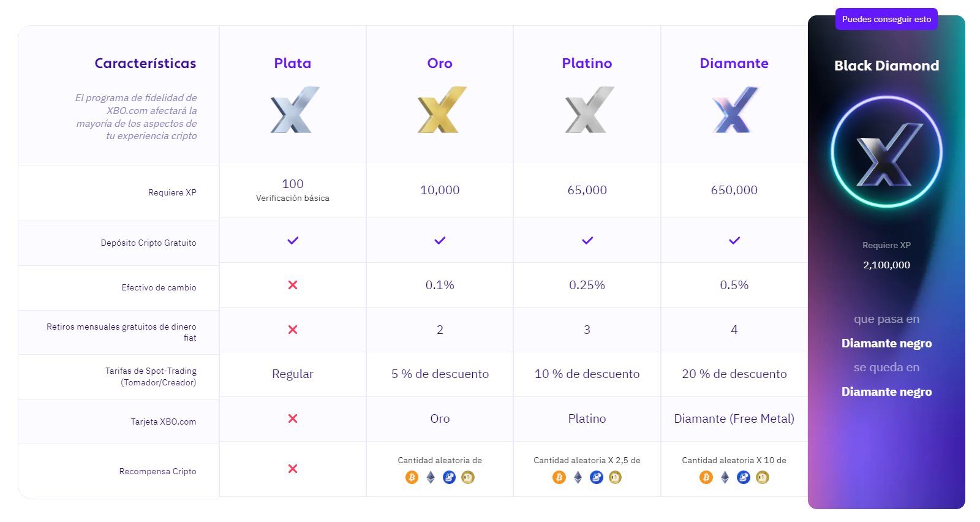980x522 pixels.
Task: Click the 2,100,000 XP requirement value
Action: 886,265
